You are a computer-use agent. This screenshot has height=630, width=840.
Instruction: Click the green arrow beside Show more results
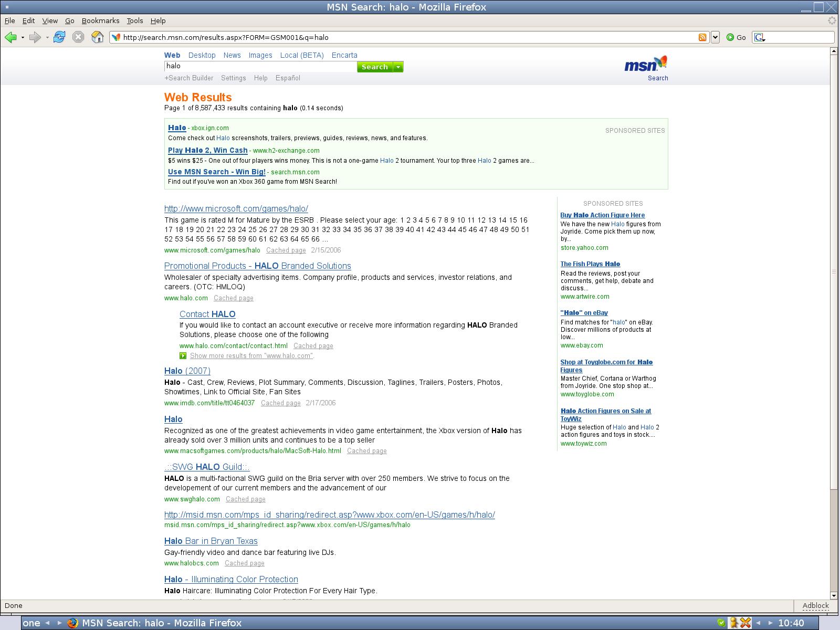tap(183, 356)
